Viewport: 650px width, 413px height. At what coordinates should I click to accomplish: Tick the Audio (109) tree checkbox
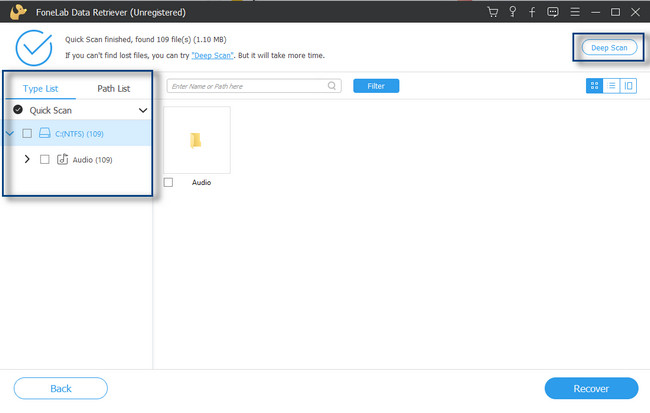point(44,160)
